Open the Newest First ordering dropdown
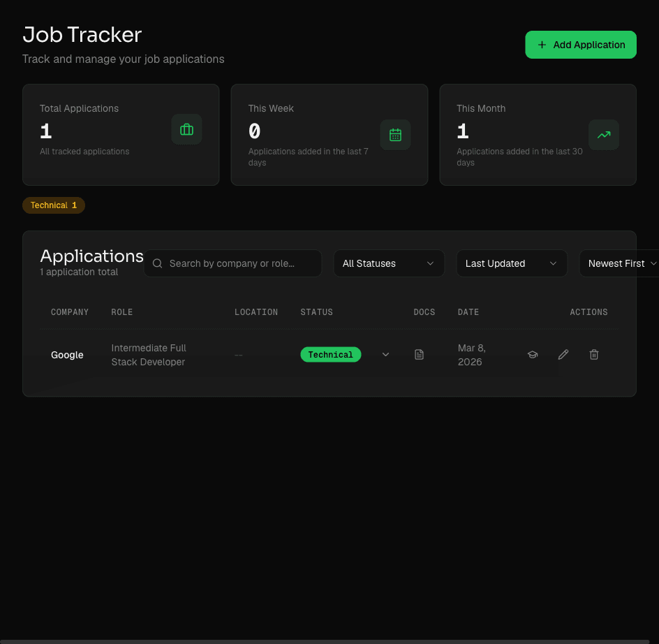Image resolution: width=659 pixels, height=644 pixels. (x=621, y=263)
